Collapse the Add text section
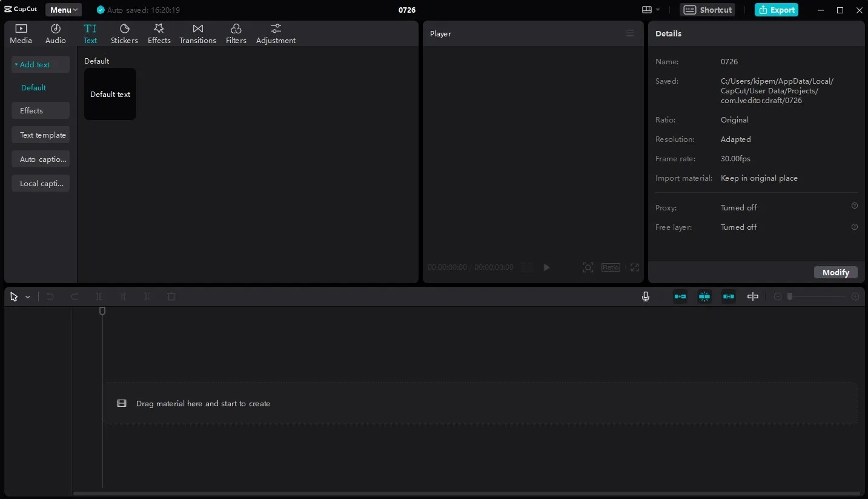The image size is (868, 499). click(x=40, y=64)
